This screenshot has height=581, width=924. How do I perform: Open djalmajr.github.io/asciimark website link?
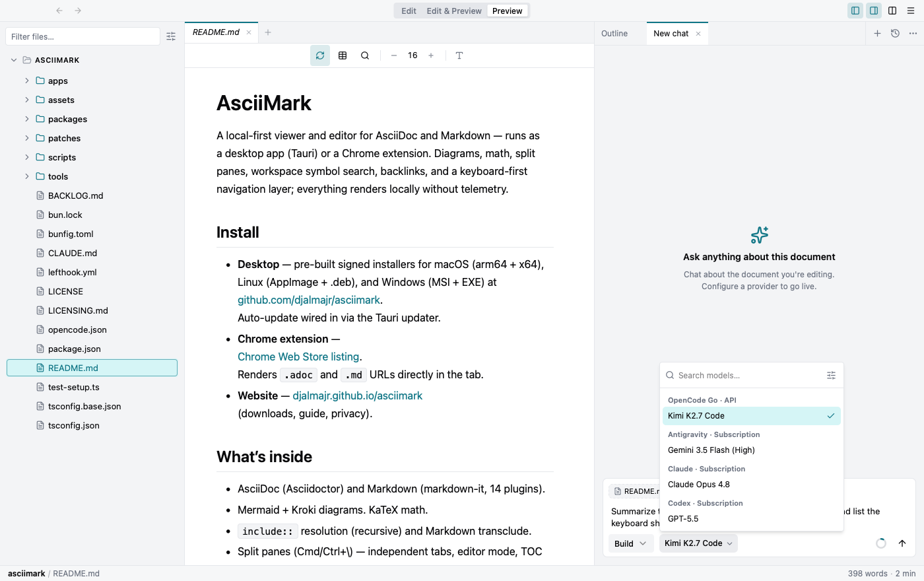coord(357,395)
